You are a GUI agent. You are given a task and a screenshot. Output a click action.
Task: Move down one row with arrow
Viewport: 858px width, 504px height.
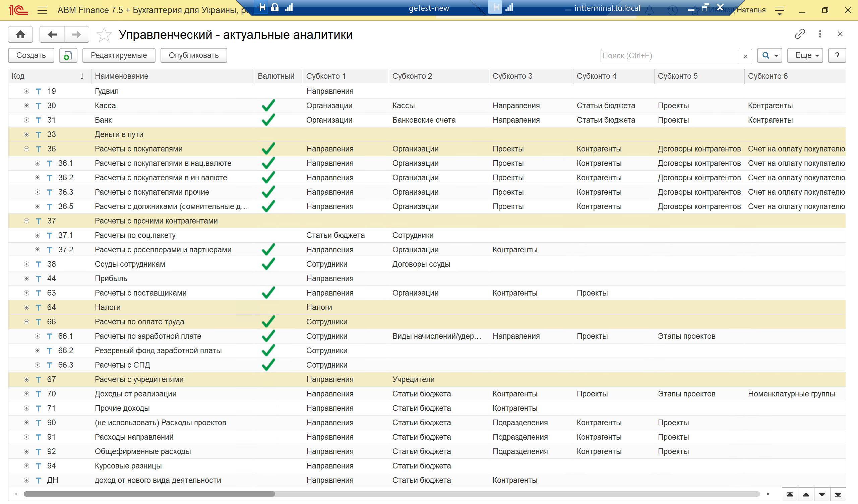pyautogui.click(x=822, y=494)
